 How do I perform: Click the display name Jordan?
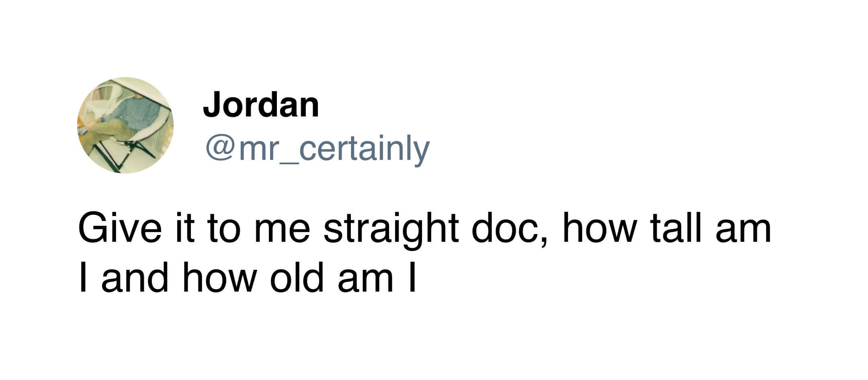click(261, 104)
